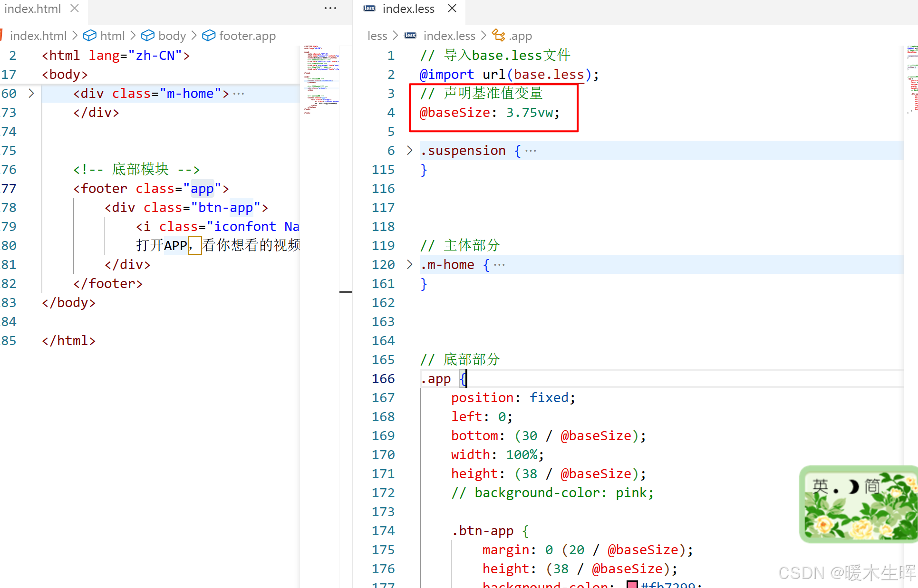Click the @baseSize: 3.75vw declaration
The width and height of the screenshot is (918, 588).
point(490,112)
